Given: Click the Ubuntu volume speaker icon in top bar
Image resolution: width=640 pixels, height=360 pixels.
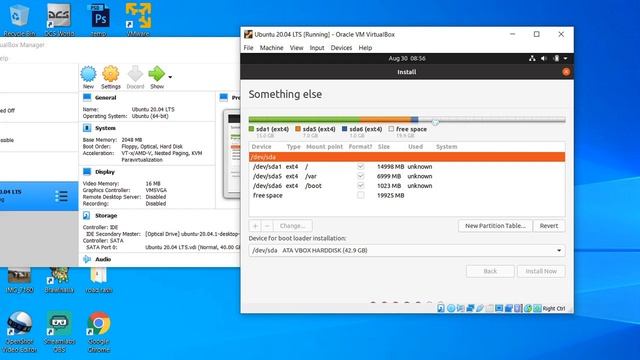Looking at the screenshot, I should click(544, 58).
